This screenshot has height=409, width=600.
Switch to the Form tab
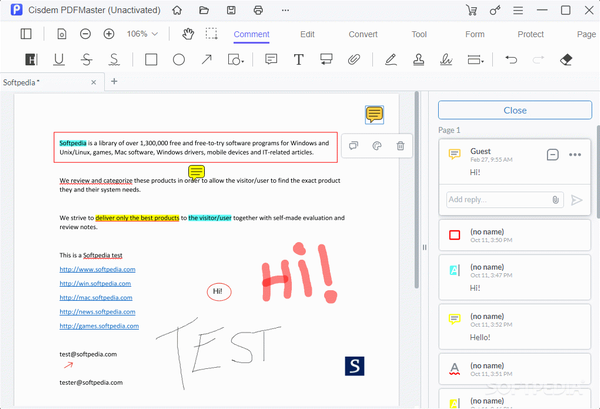tap(475, 34)
